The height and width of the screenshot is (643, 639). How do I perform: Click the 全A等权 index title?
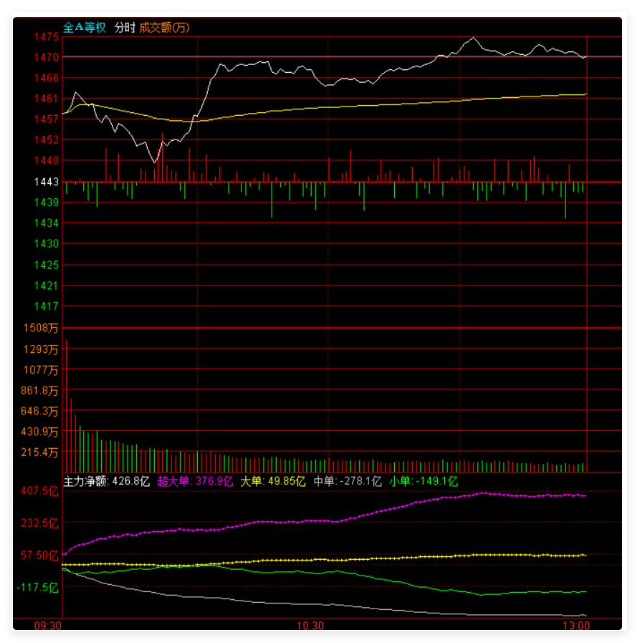click(x=84, y=27)
